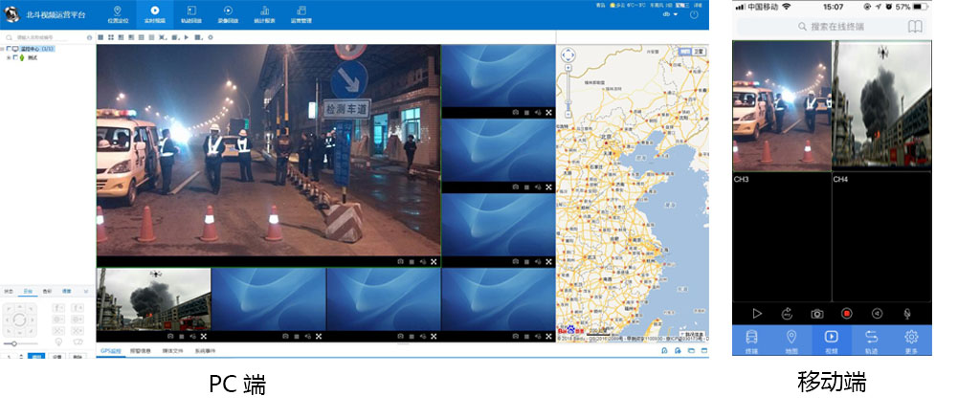This screenshot has height=418, width=980.
Task: Fullscreen the night checkpoint main video
Action: pos(434,262)
